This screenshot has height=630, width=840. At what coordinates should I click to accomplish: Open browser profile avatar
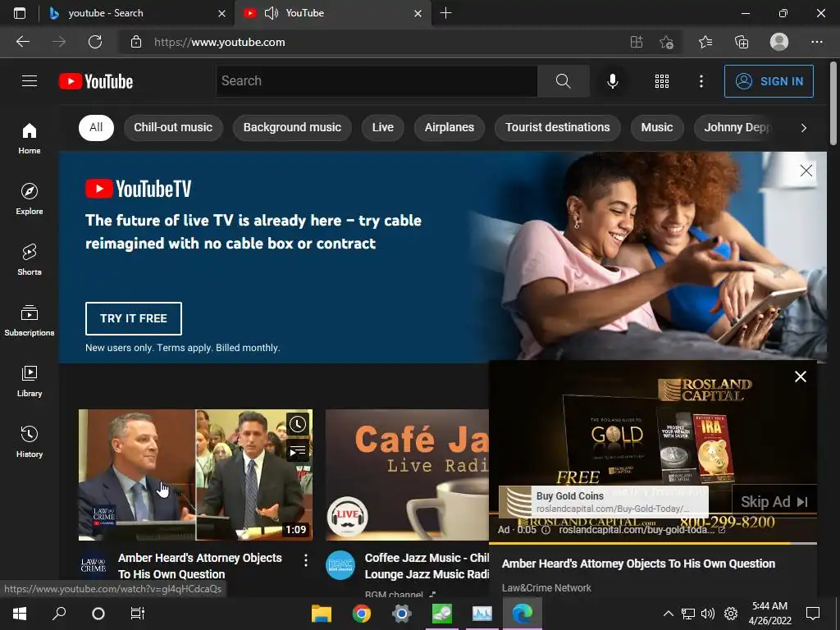[x=779, y=42]
